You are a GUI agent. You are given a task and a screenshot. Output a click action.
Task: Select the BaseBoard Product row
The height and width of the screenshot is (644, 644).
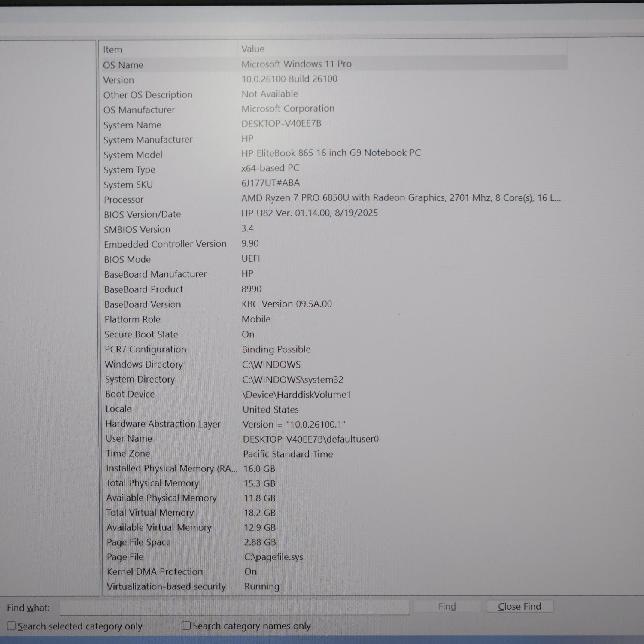[x=144, y=289]
